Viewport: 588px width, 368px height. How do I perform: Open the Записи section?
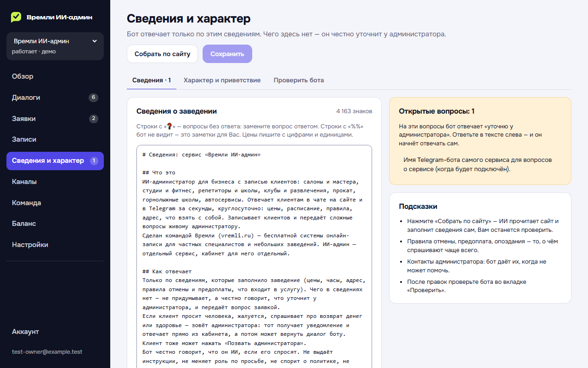(x=55, y=139)
